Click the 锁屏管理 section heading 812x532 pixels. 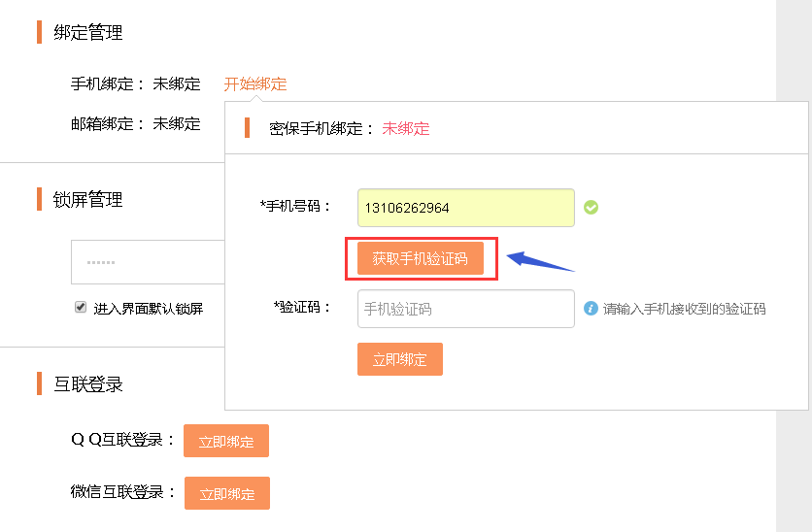click(x=88, y=200)
